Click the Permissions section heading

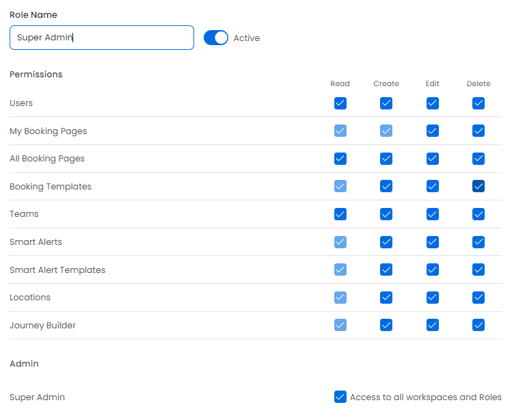pos(36,75)
